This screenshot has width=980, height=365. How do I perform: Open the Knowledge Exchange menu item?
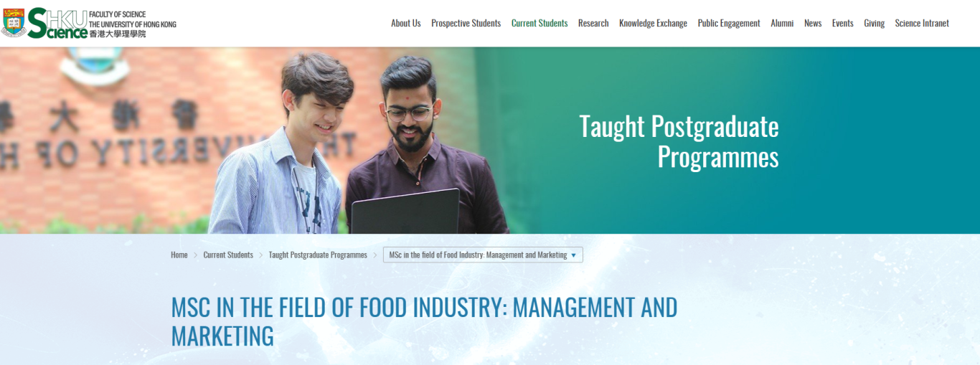point(653,23)
